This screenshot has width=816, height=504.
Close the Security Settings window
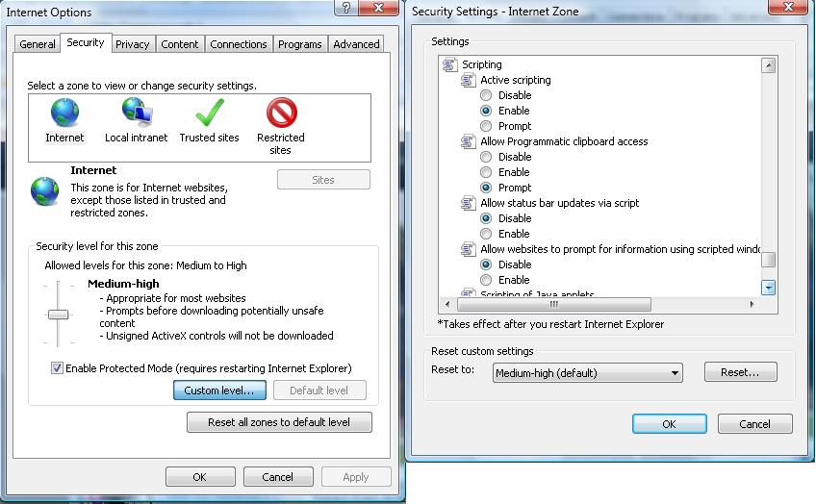coord(788,7)
